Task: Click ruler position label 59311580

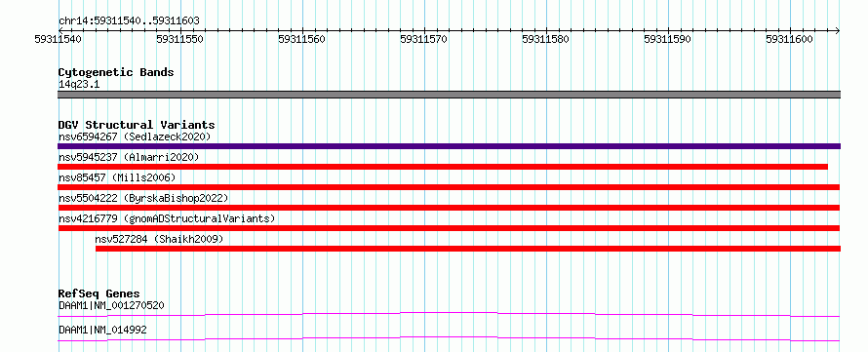Action: tap(545, 39)
